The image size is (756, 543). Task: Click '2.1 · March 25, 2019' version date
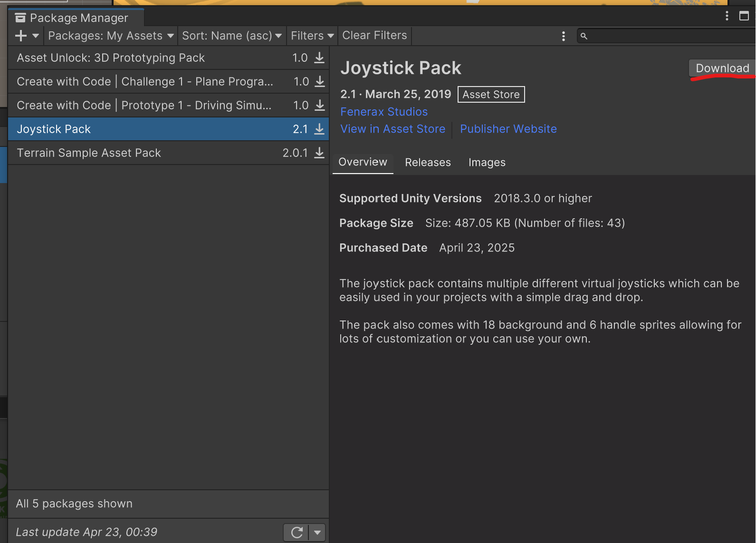click(x=396, y=94)
